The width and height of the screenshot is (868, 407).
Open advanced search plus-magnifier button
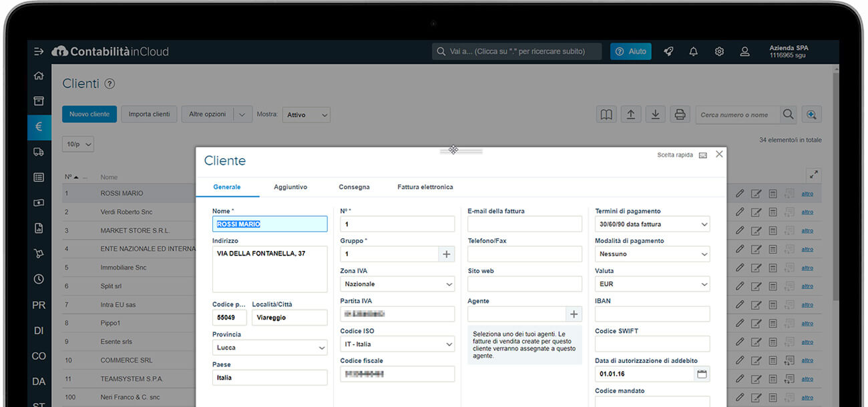point(811,115)
